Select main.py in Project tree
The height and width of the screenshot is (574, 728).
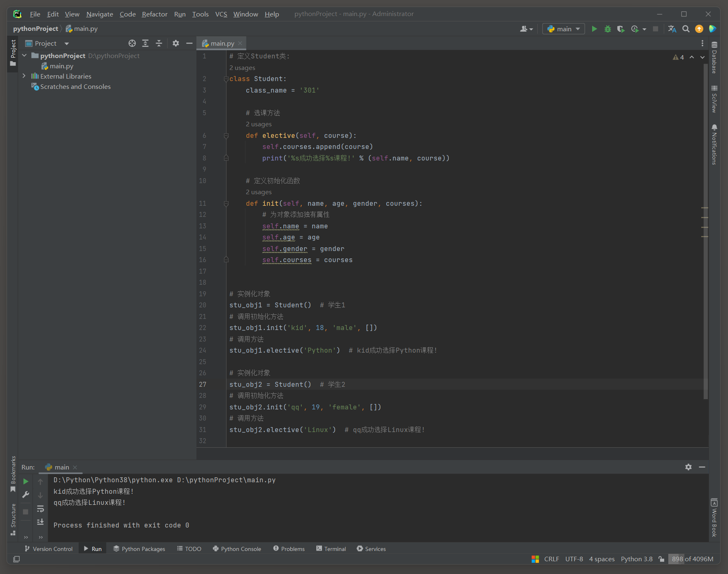(x=61, y=66)
